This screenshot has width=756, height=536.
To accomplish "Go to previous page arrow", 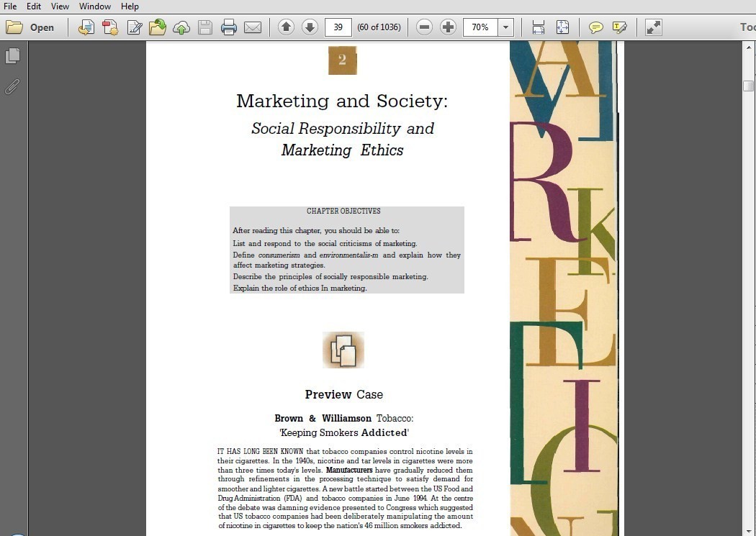I will [286, 27].
